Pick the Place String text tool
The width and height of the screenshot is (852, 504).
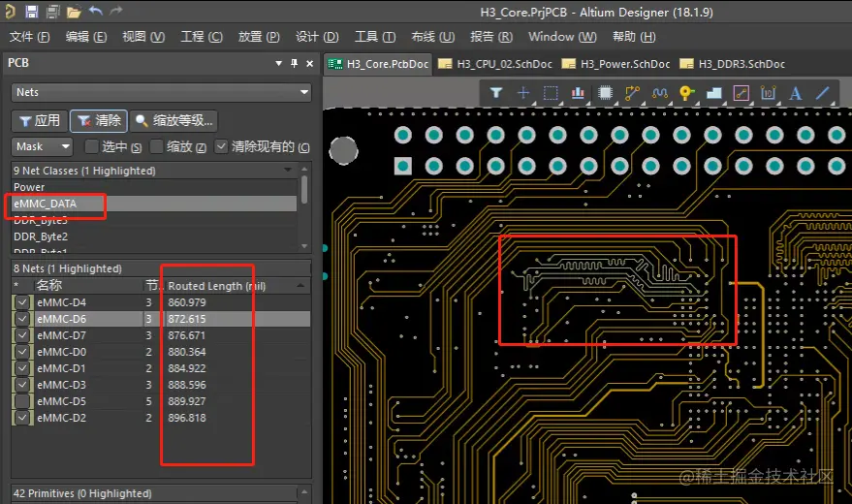click(796, 93)
